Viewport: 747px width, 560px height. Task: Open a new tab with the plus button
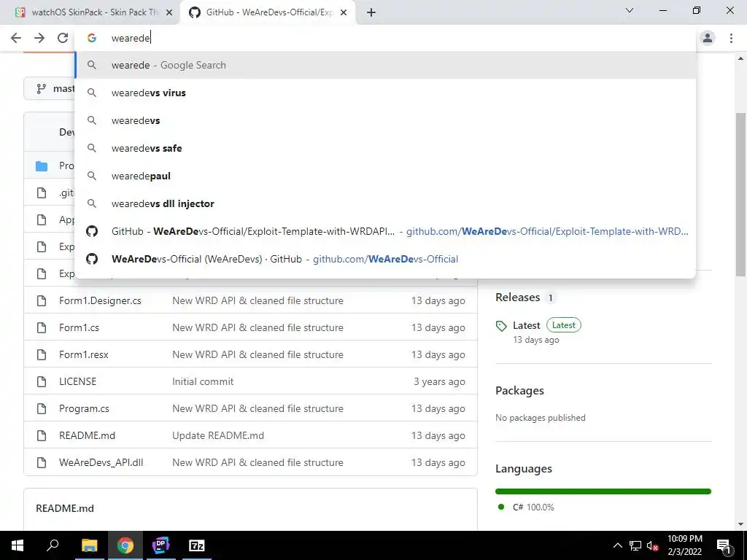click(371, 12)
